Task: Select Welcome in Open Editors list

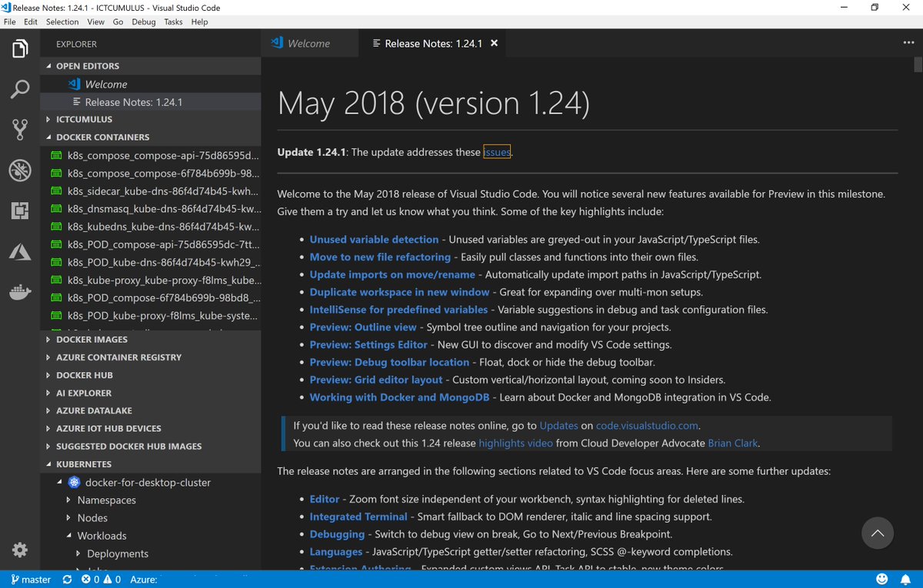Action: pyautogui.click(x=151, y=84)
